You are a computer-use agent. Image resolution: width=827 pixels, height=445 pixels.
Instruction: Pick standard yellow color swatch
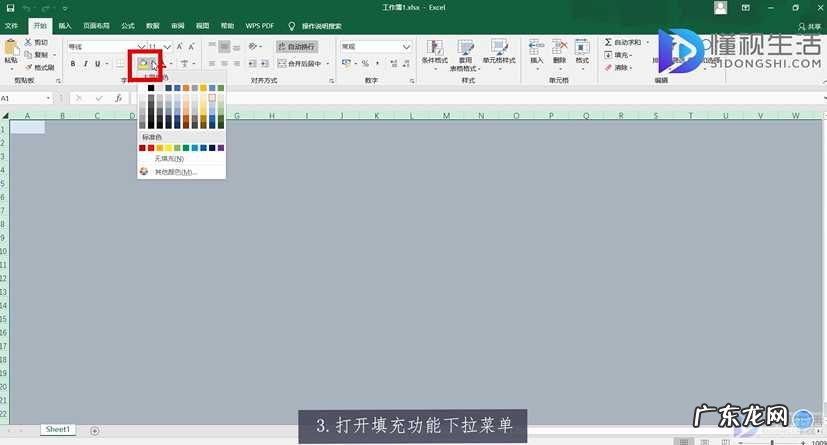[168, 148]
